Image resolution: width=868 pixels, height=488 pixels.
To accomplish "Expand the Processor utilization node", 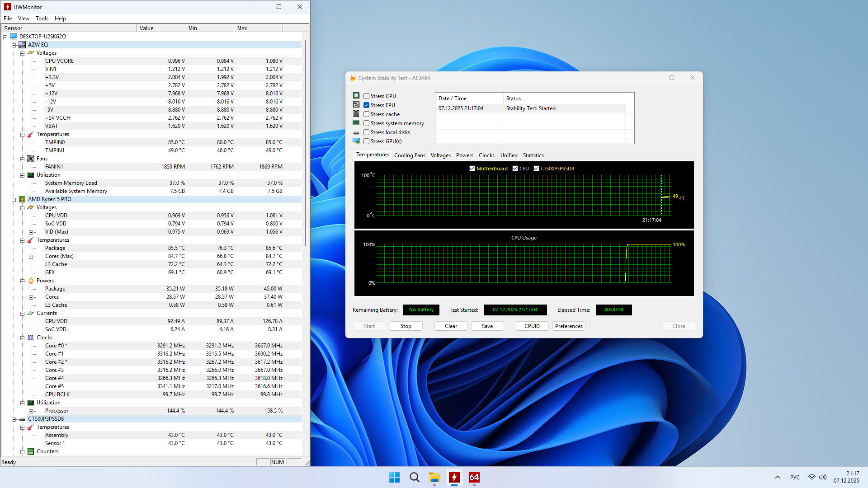I will pos(31,411).
